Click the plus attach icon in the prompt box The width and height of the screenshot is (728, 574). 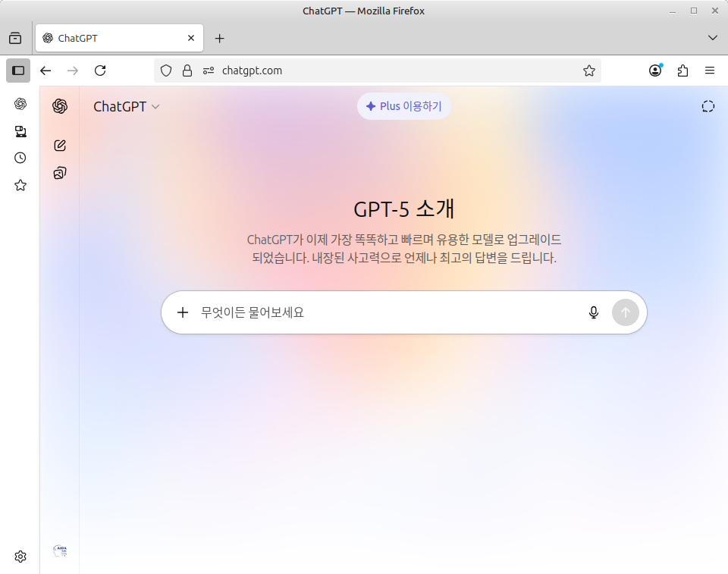click(183, 312)
